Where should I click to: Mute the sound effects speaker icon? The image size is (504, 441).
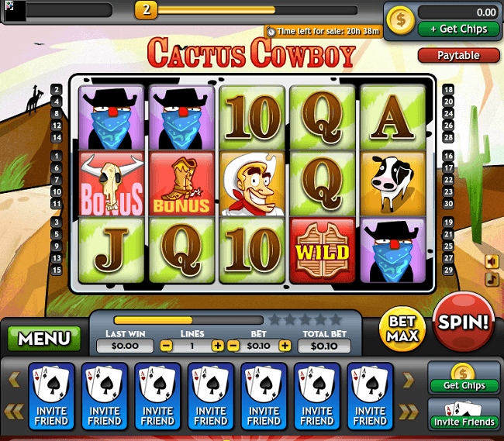coord(492,262)
